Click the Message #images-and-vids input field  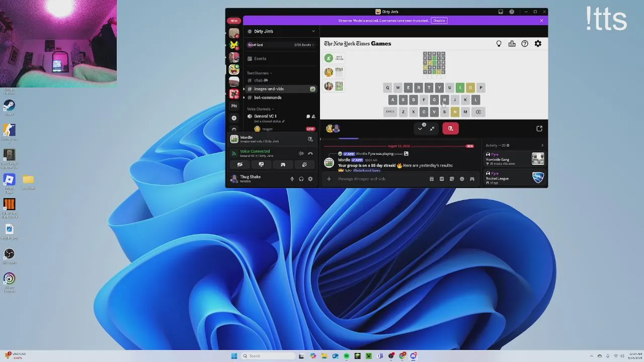point(380,179)
